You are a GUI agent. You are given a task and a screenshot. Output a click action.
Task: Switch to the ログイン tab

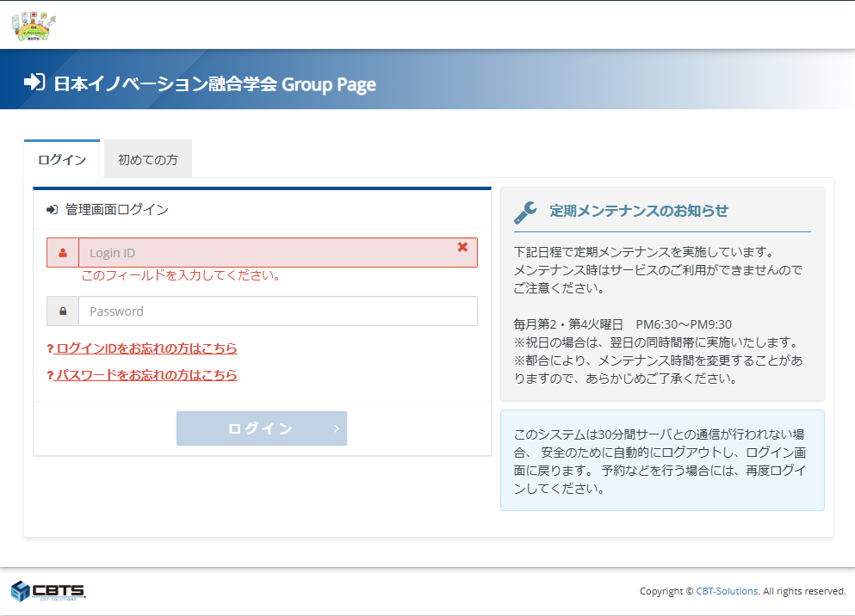(x=62, y=160)
